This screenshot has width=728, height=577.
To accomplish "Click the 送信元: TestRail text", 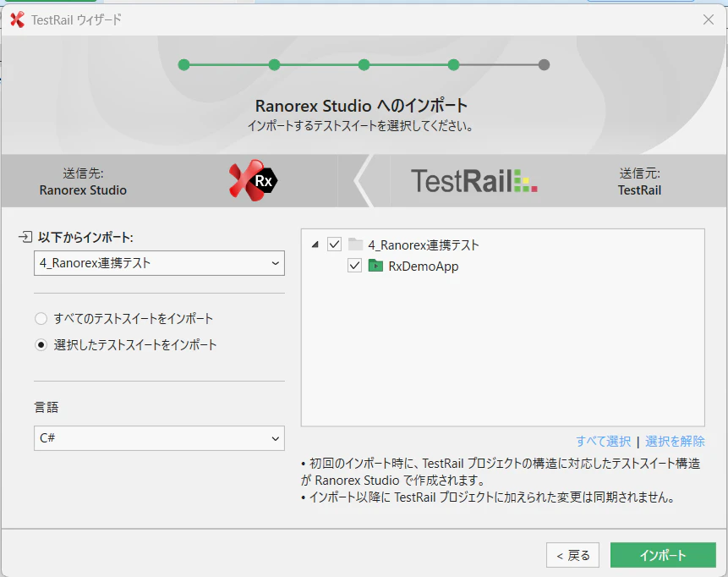I will pyautogui.click(x=639, y=182).
